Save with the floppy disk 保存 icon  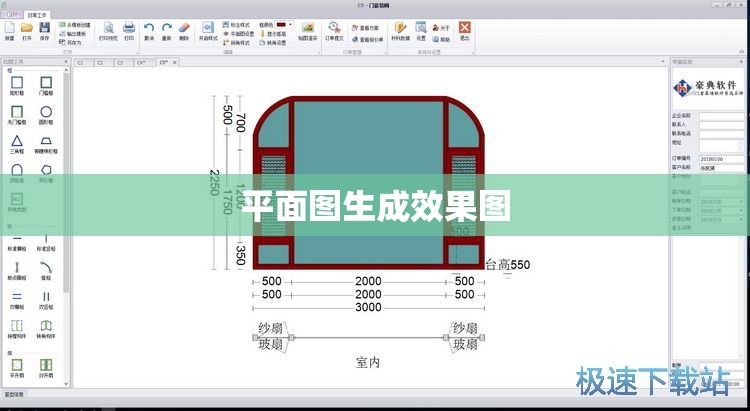(x=44, y=31)
